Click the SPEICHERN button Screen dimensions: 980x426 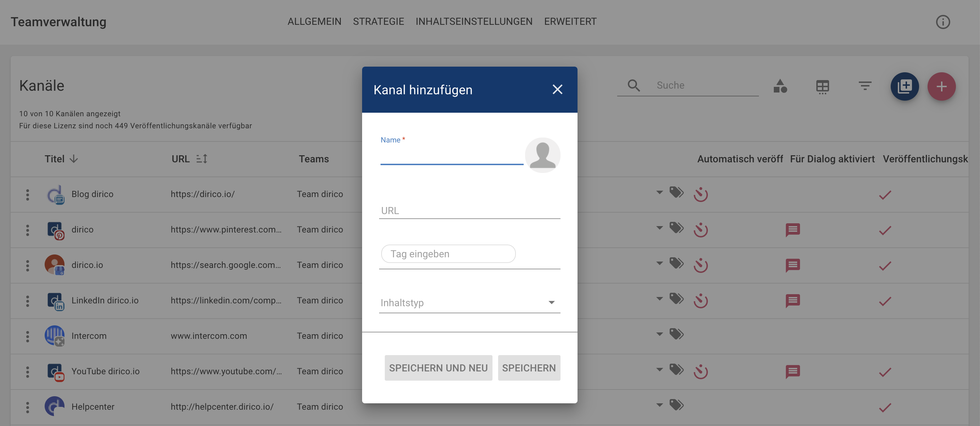coord(529,368)
